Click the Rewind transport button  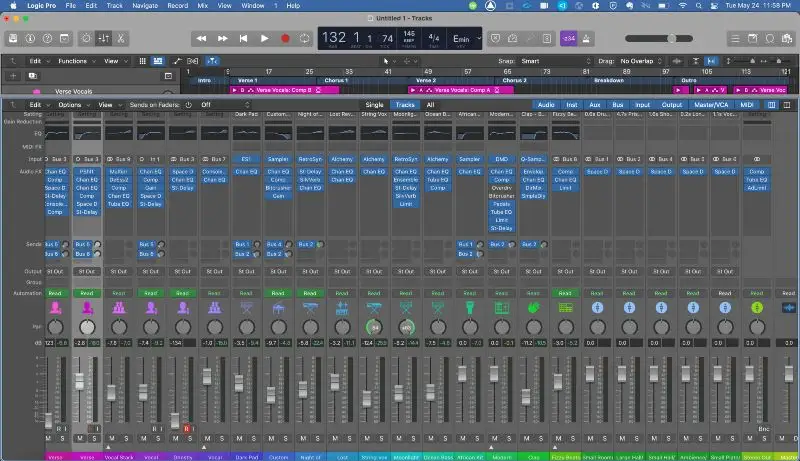(x=201, y=38)
